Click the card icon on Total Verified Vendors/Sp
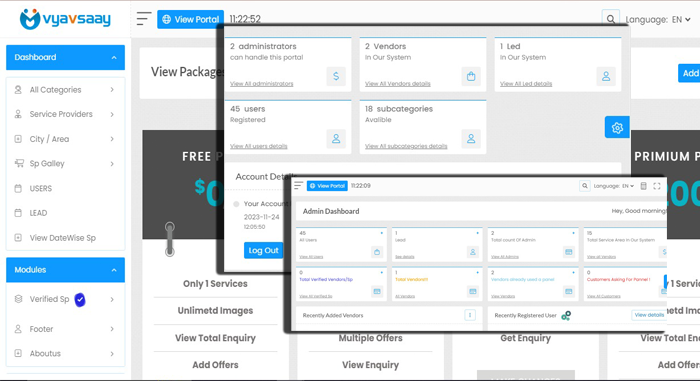The width and height of the screenshot is (700, 381). (377, 291)
